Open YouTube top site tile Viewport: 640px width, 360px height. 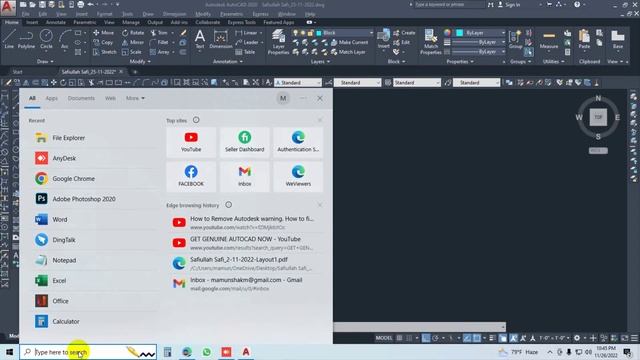tap(191, 142)
